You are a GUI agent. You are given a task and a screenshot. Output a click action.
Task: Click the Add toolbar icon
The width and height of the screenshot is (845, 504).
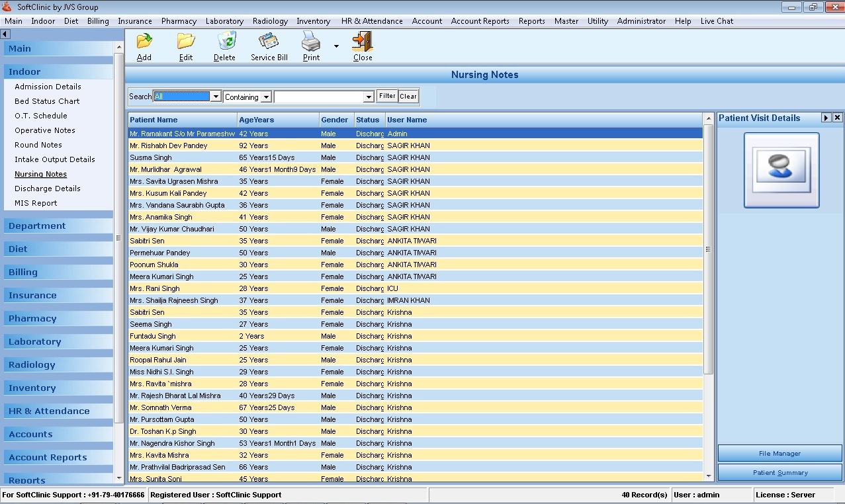tap(144, 42)
